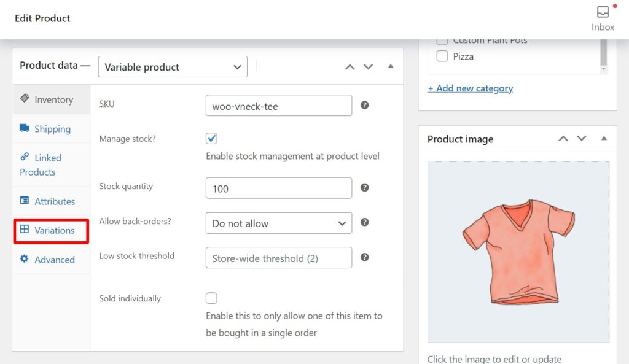
Task: Check the Pizza category
Action: (442, 56)
